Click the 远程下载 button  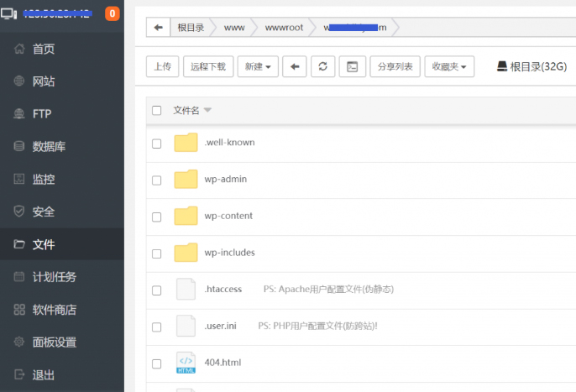(x=208, y=66)
